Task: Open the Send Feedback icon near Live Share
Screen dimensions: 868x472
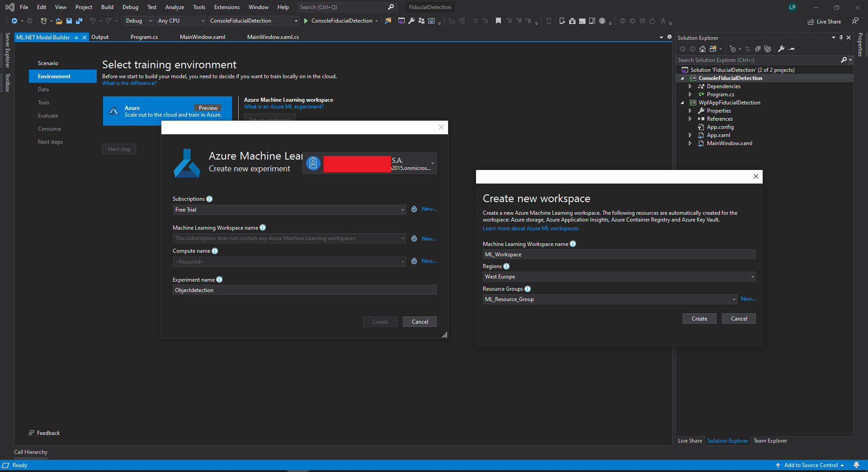Action: point(855,21)
